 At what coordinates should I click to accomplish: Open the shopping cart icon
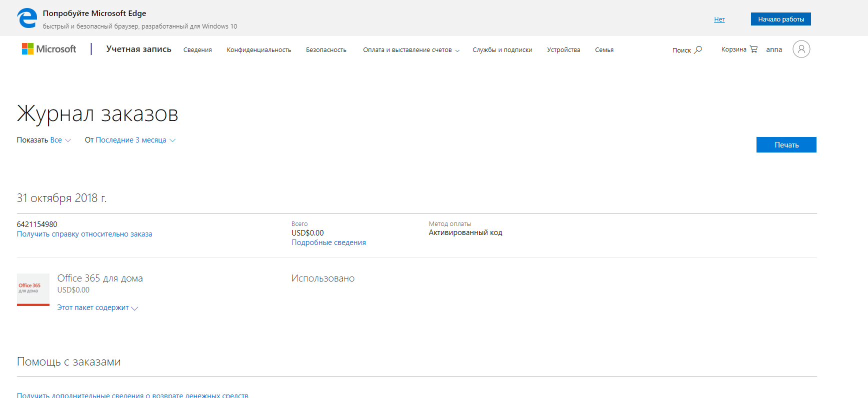click(x=753, y=49)
